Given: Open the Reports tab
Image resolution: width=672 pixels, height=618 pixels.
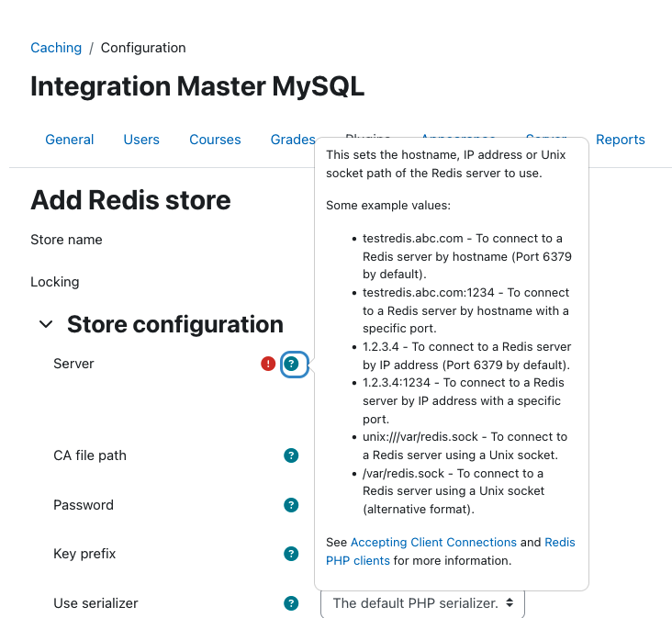Looking at the screenshot, I should [621, 140].
